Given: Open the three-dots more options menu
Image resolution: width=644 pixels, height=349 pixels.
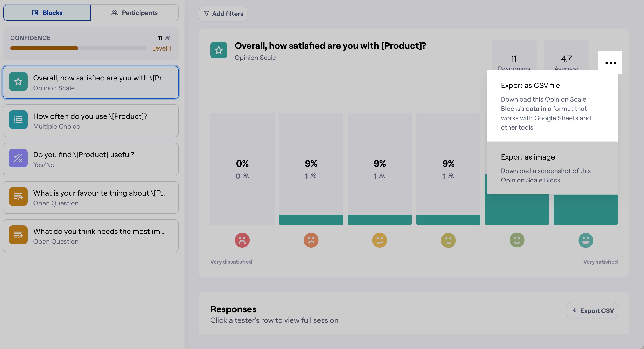Looking at the screenshot, I should (610, 63).
